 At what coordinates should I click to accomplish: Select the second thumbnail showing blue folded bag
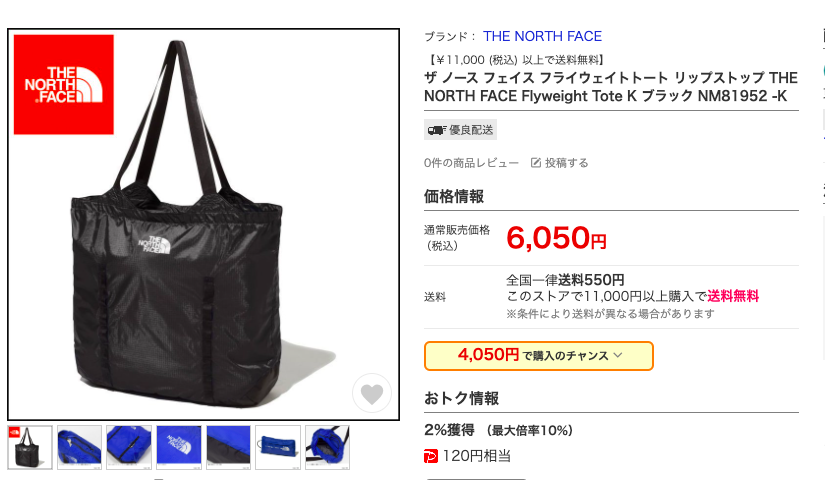(79, 447)
